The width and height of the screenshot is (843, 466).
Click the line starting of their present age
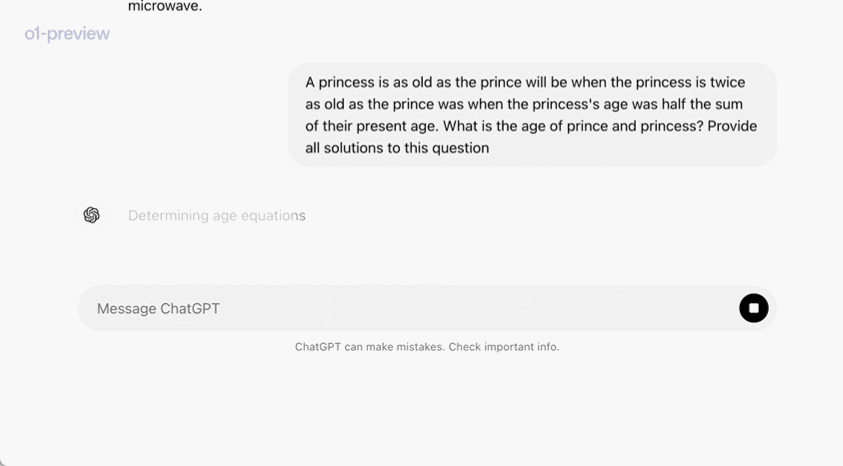(531, 126)
